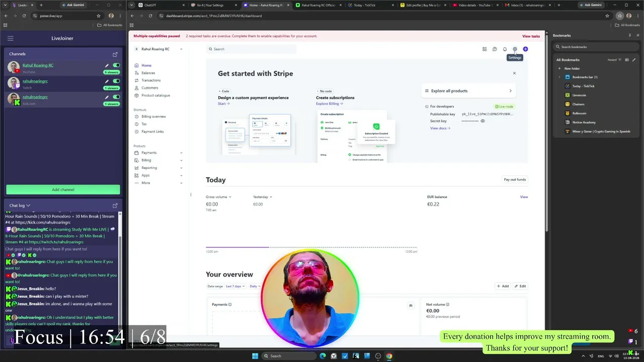The height and width of the screenshot is (362, 644).
Task: Switch bookmarks view layout icon
Action: (x=627, y=60)
